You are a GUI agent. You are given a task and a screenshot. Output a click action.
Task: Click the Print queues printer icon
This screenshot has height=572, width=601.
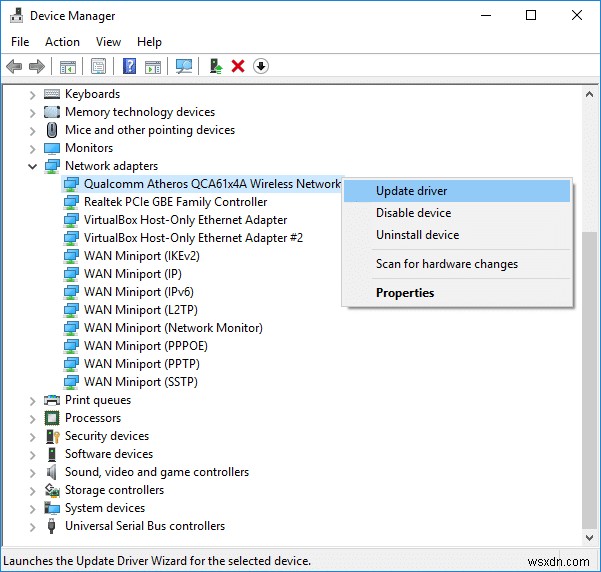pyautogui.click(x=52, y=400)
